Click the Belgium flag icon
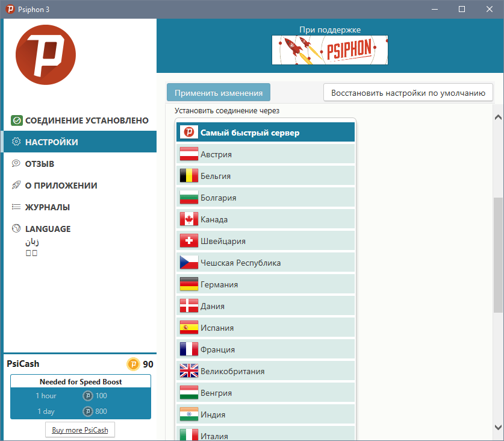 click(x=189, y=176)
